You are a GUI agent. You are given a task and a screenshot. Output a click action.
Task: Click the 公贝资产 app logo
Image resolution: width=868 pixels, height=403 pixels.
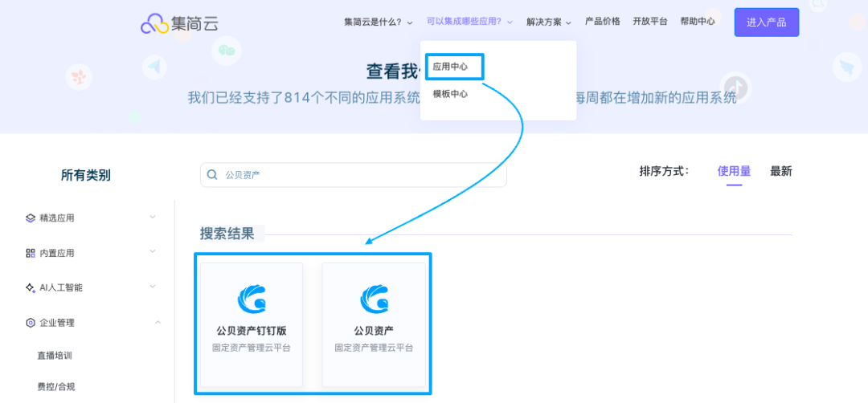coord(375,299)
